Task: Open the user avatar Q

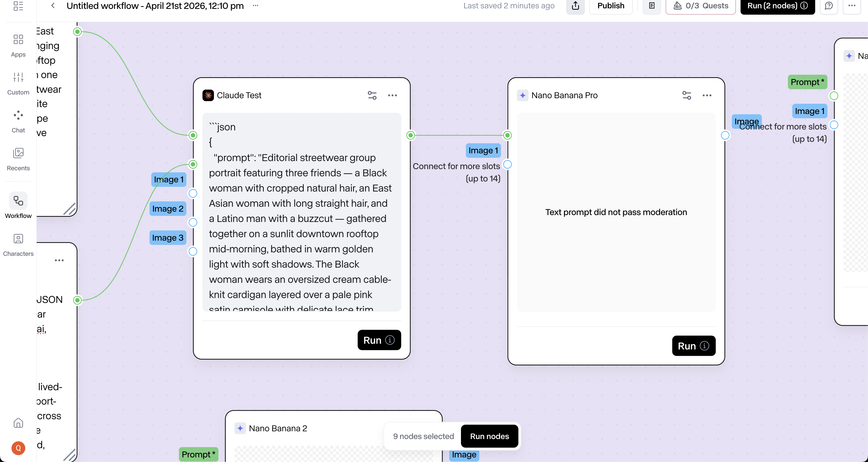Action: 18,448
